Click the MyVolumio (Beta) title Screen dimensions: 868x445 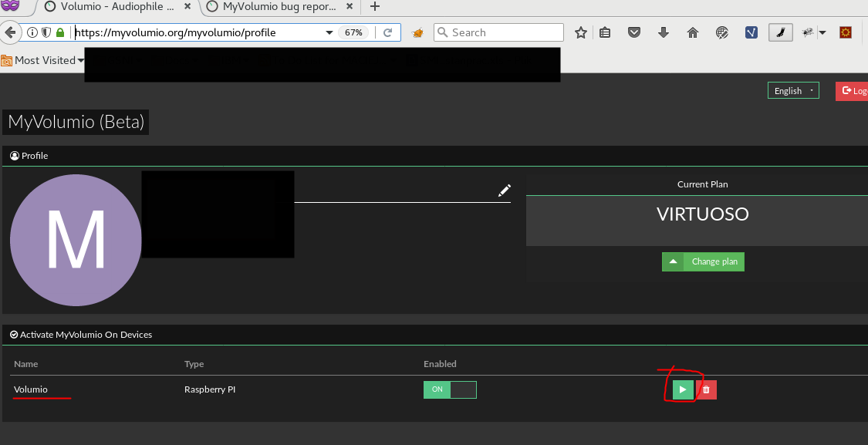click(x=76, y=123)
